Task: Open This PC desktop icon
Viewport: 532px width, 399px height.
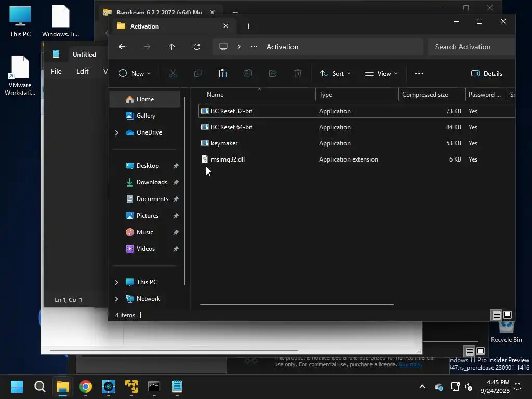Action: pos(20,21)
